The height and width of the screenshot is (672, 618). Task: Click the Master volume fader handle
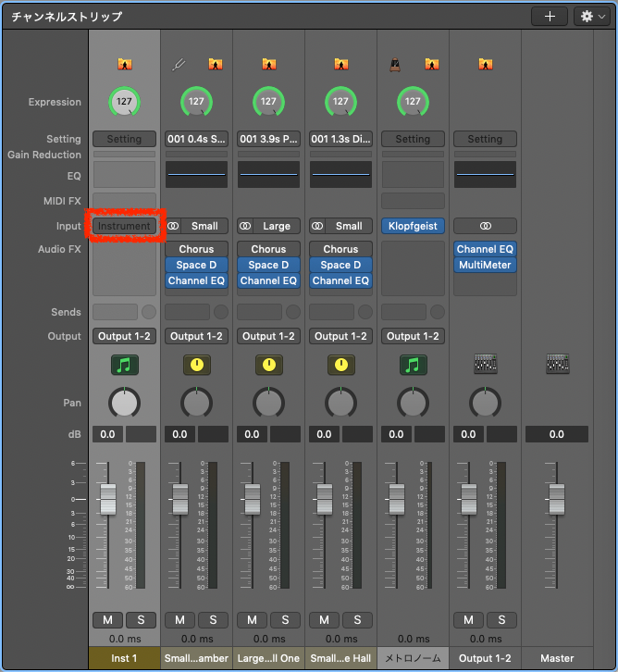click(x=557, y=499)
